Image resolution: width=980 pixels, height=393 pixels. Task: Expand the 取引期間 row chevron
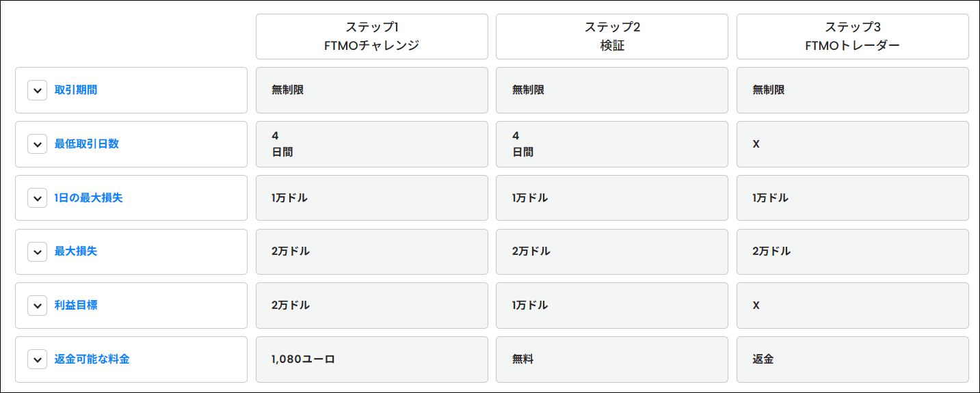38,90
